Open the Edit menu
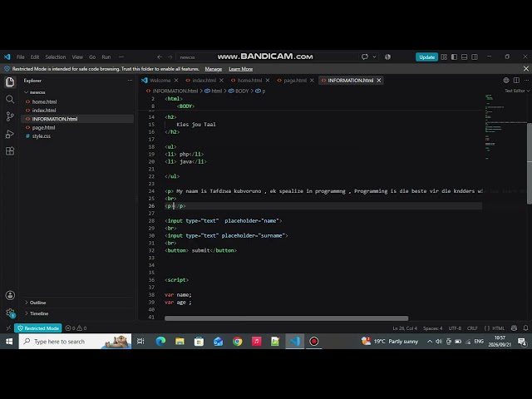The image size is (532, 399). pyautogui.click(x=35, y=57)
